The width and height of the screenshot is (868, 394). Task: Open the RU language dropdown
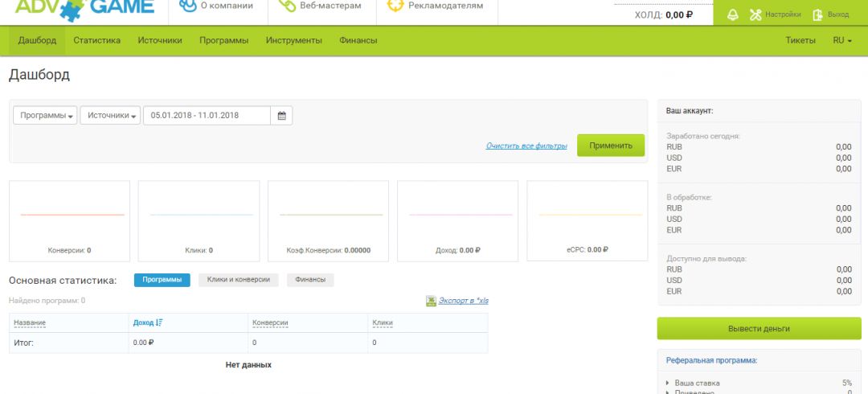click(842, 40)
